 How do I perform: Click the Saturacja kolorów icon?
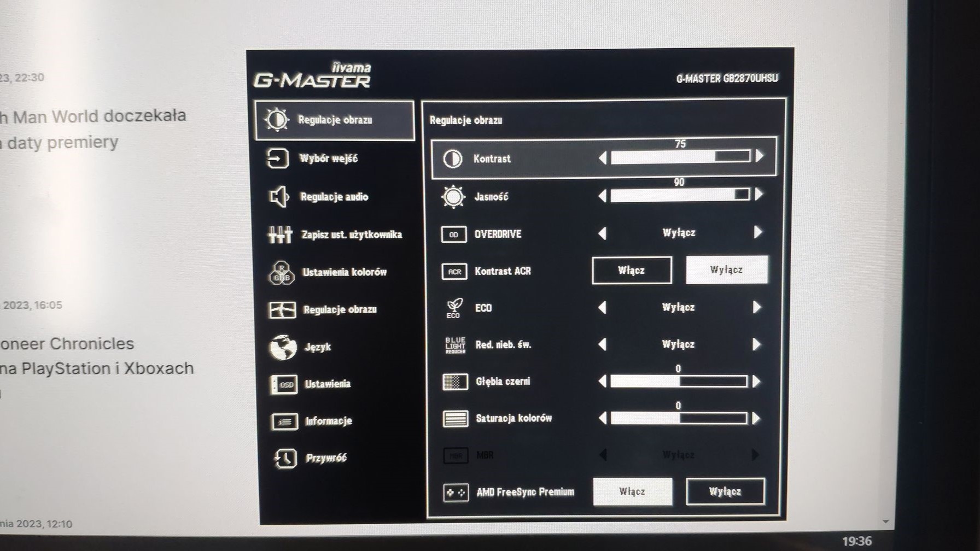pos(456,419)
